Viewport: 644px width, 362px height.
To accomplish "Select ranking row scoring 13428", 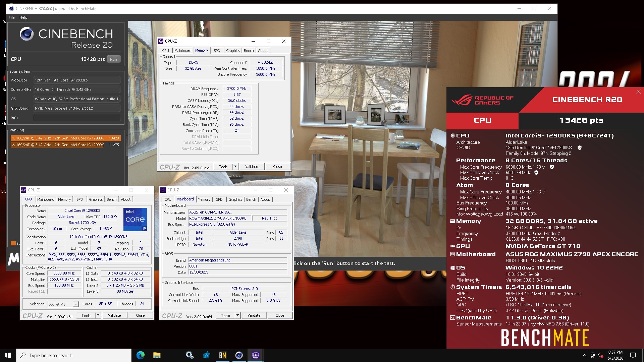I will (x=65, y=138).
